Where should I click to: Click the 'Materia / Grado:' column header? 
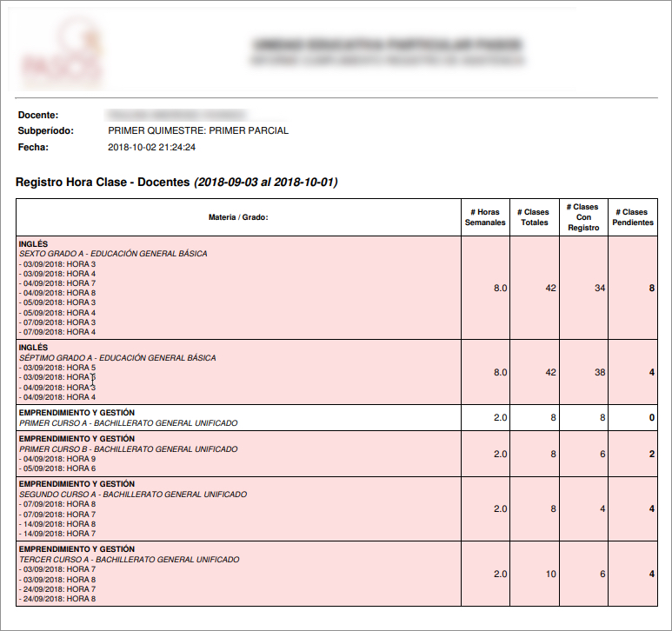[238, 217]
